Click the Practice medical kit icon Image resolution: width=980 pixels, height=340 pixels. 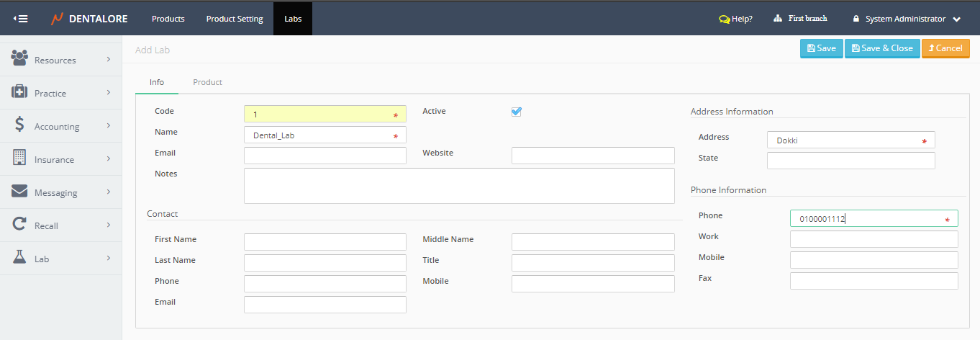(x=19, y=92)
